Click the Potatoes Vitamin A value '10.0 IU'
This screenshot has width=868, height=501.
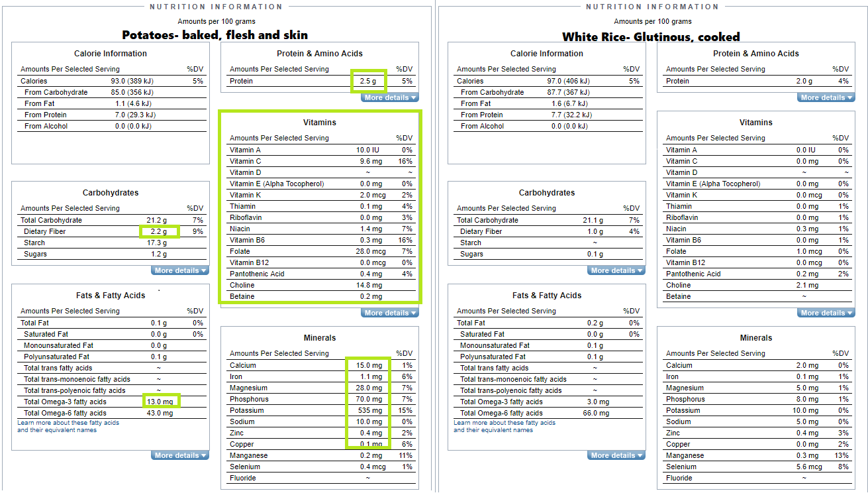367,150
